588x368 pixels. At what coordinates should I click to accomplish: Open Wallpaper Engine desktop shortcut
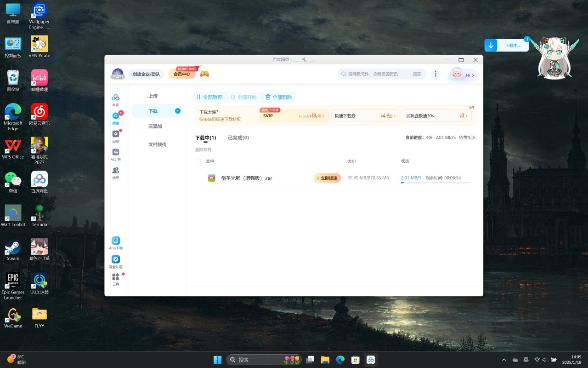tap(39, 16)
